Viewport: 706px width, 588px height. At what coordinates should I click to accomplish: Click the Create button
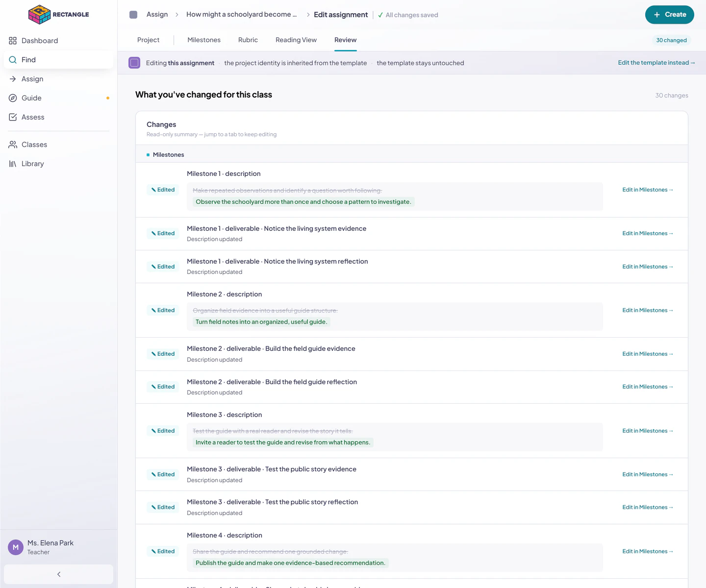point(669,15)
